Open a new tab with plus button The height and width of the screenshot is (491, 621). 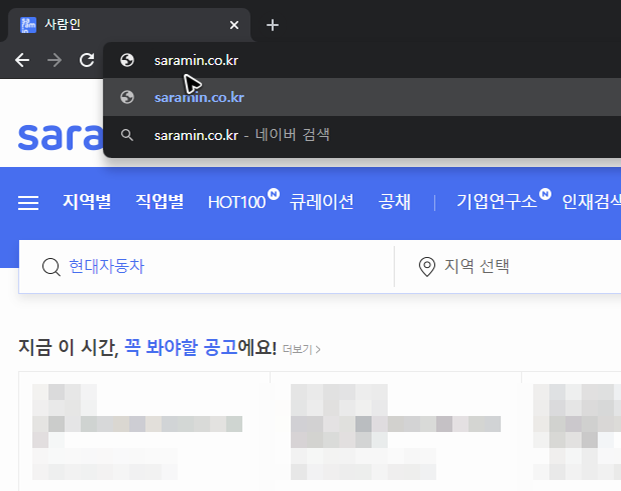pyautogui.click(x=272, y=25)
